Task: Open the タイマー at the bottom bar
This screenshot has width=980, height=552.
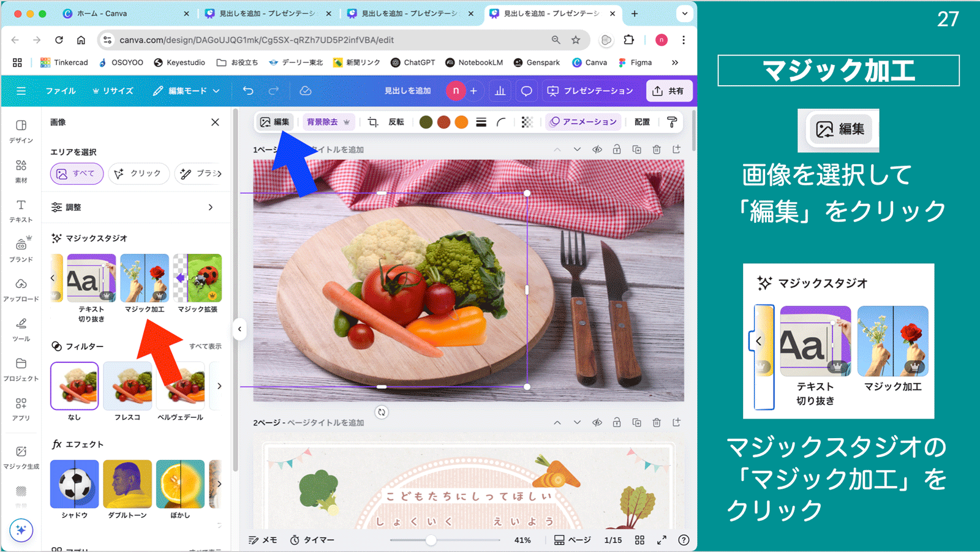Action: pyautogui.click(x=312, y=540)
